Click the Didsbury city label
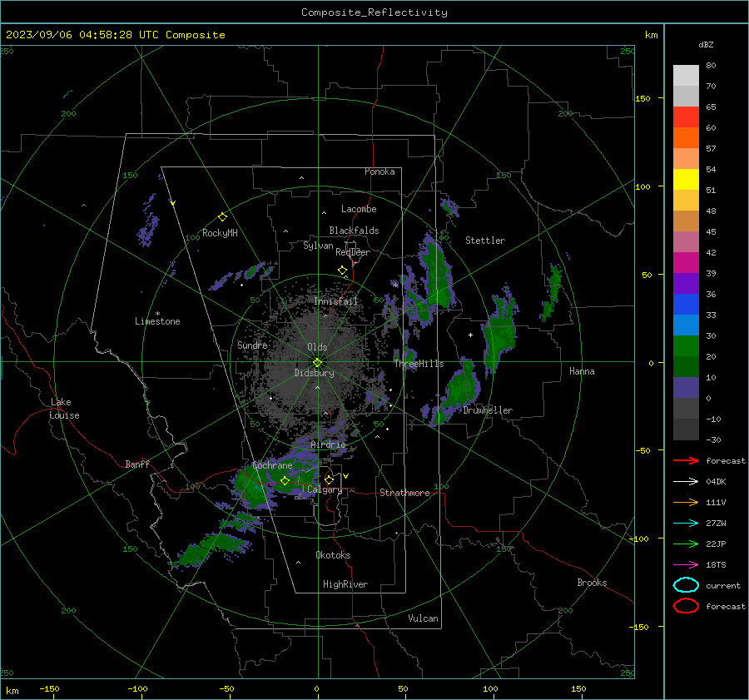This screenshot has height=700, width=749. tap(314, 373)
